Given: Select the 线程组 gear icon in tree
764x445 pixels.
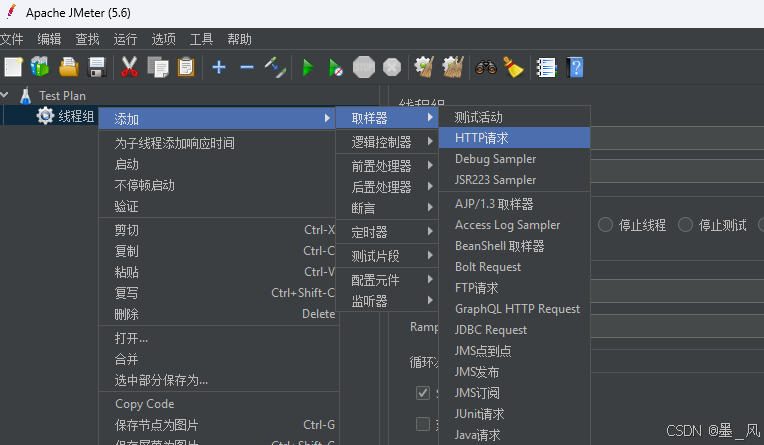Looking at the screenshot, I should (45, 116).
